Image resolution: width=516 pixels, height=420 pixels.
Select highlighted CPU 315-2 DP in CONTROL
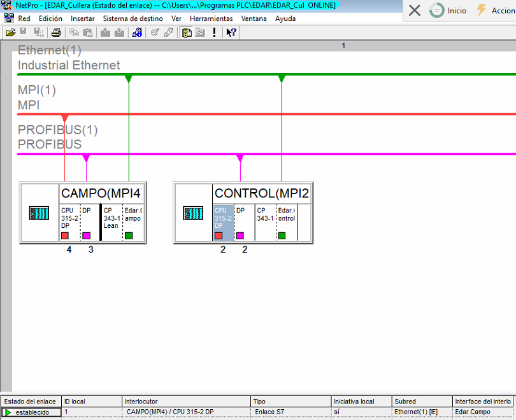point(223,223)
